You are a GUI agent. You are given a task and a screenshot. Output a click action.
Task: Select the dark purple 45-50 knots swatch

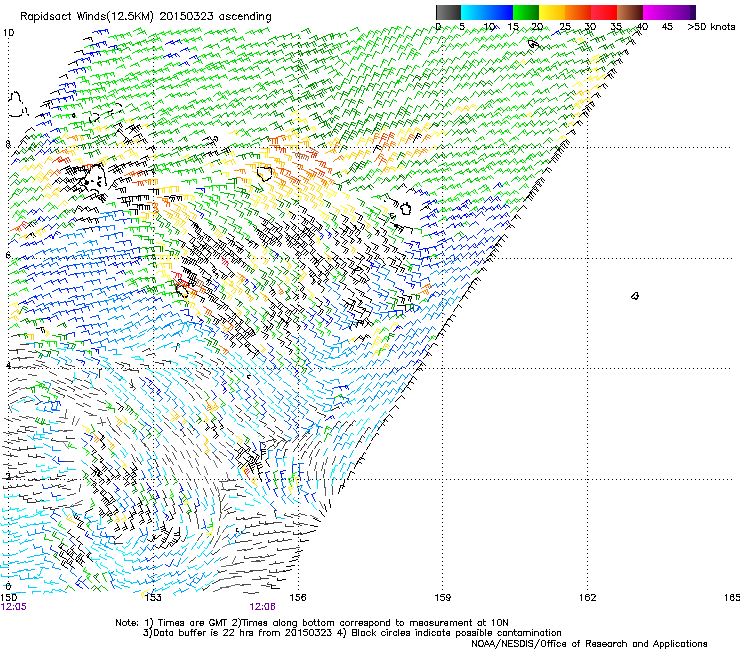682,12
